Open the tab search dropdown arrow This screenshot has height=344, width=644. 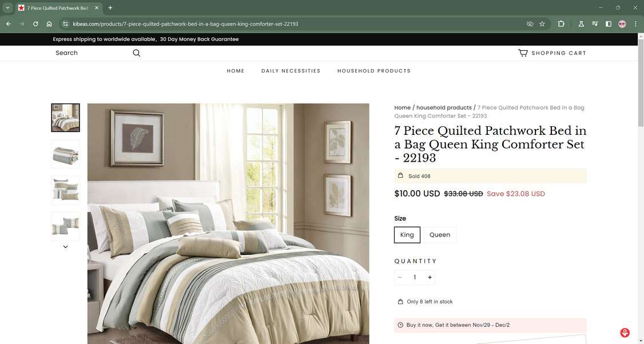(x=7, y=8)
